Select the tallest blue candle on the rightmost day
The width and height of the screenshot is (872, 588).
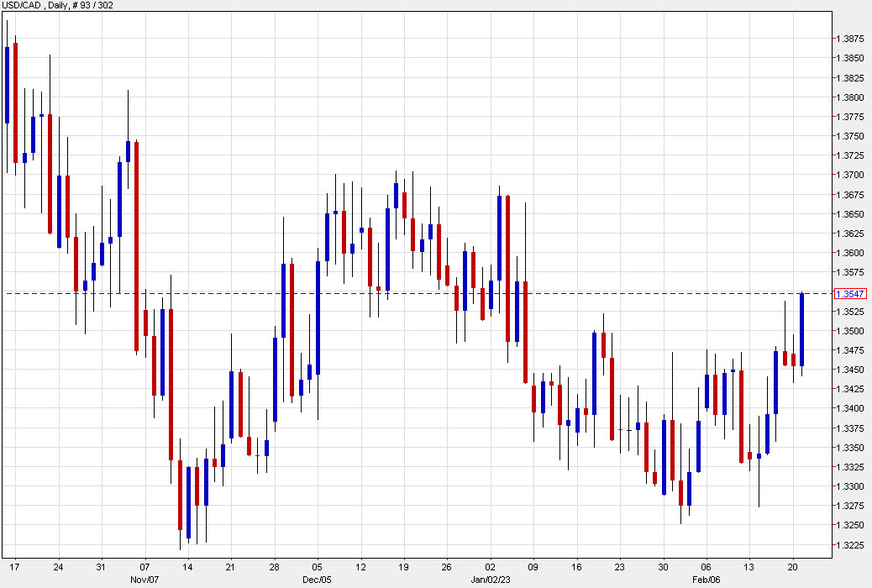tap(801, 328)
